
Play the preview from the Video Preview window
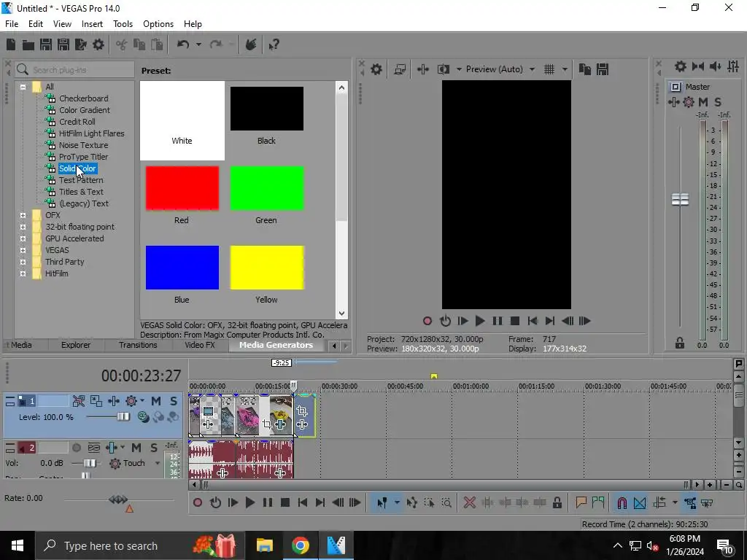[x=480, y=321]
